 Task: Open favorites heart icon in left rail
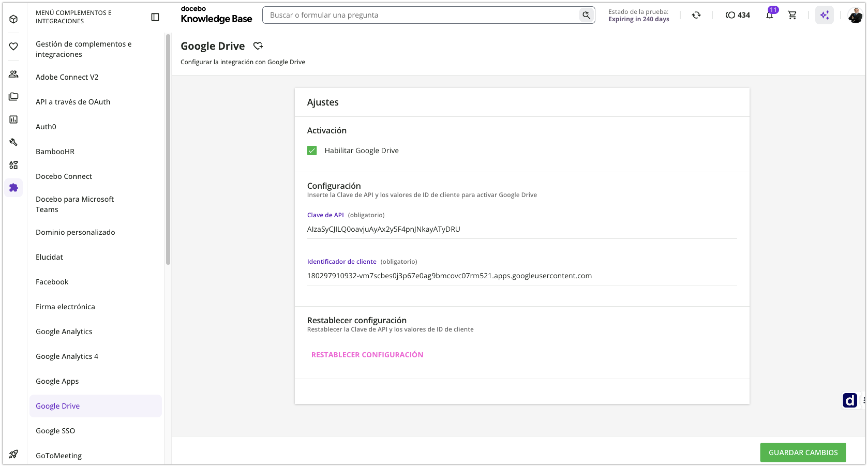pyautogui.click(x=13, y=46)
